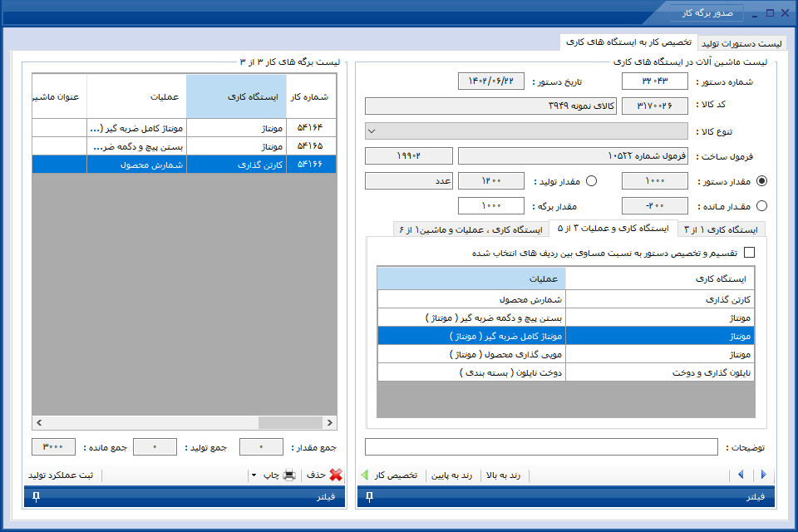Open the چاپ print dropdown arrow
The image size is (798, 532).
click(254, 475)
